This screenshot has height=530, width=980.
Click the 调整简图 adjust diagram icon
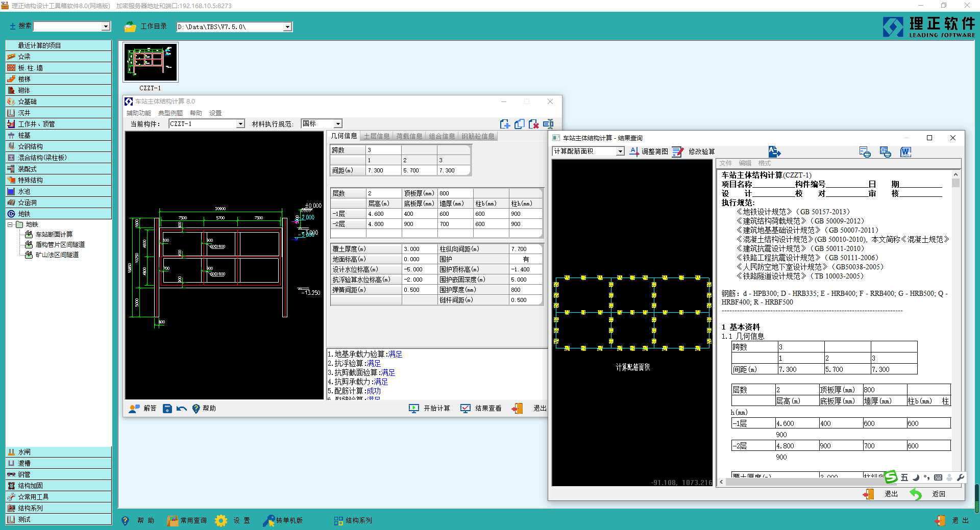pos(634,152)
